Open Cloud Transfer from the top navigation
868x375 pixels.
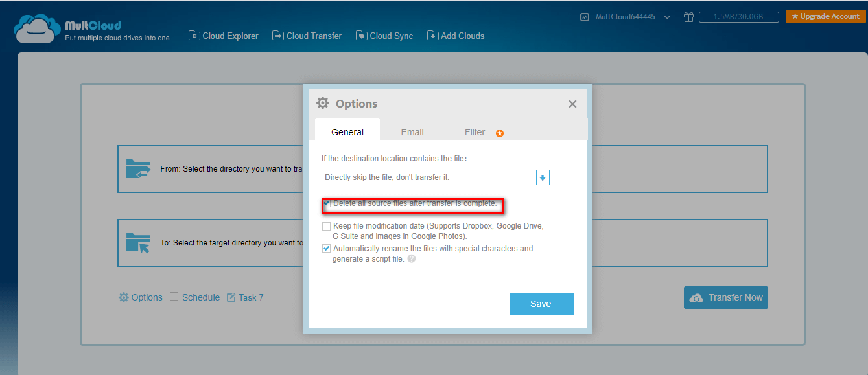307,36
